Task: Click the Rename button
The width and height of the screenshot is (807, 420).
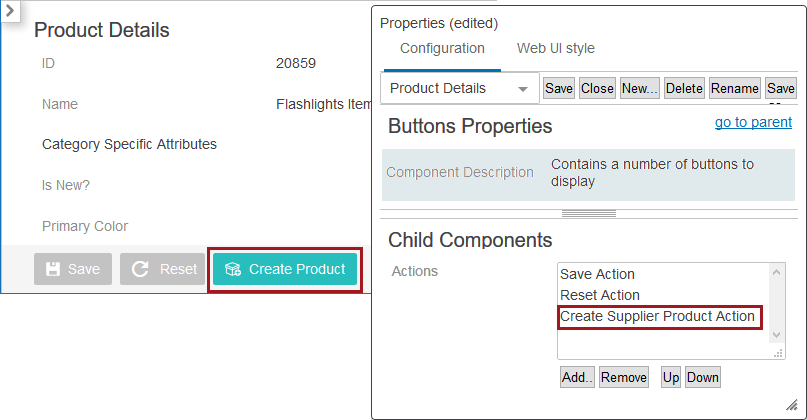Action: (734, 88)
